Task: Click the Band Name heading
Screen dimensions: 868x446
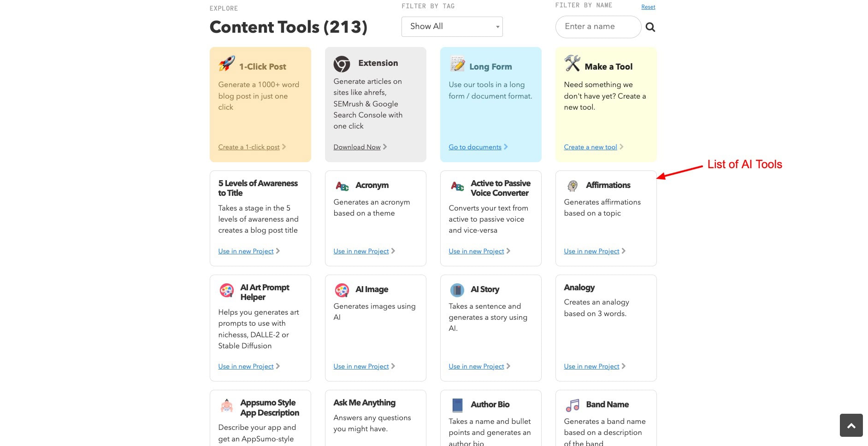Action: 608,405
